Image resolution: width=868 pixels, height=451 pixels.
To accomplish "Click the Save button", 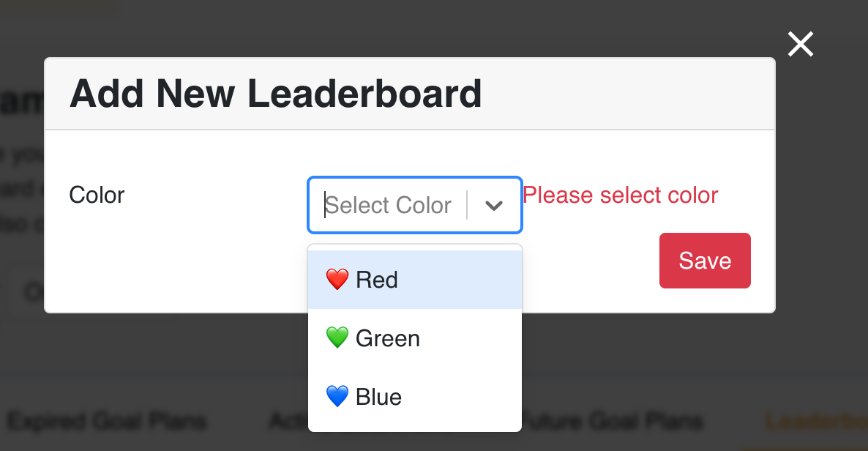I will click(704, 260).
